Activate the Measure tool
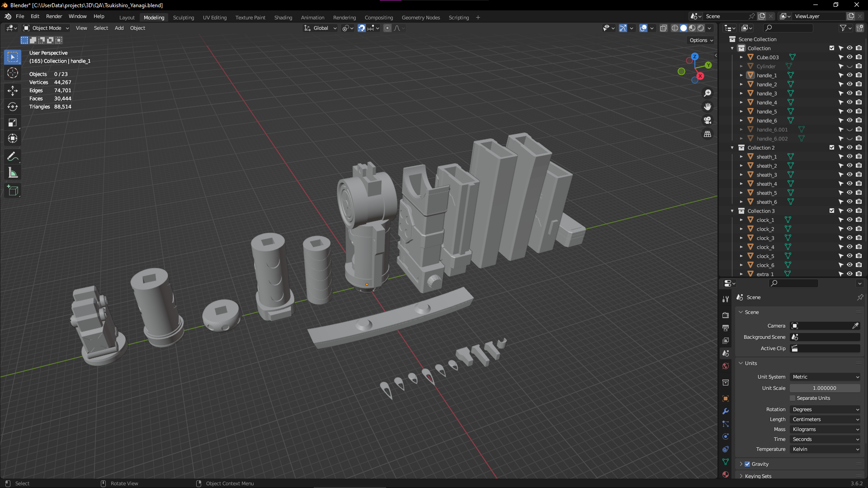The width and height of the screenshot is (868, 488). pos(13,173)
